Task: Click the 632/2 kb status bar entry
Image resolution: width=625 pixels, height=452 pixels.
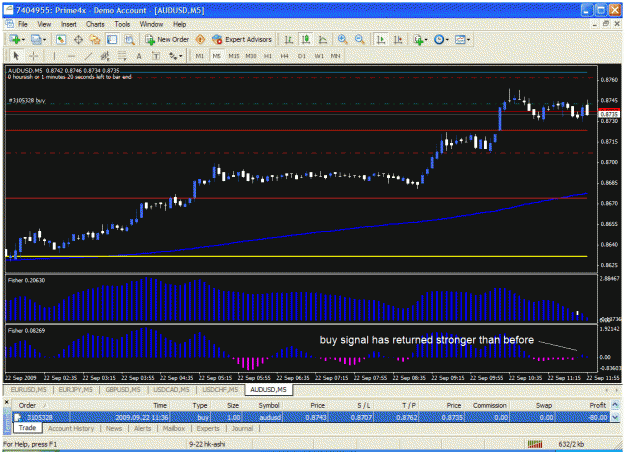Action: (571, 444)
